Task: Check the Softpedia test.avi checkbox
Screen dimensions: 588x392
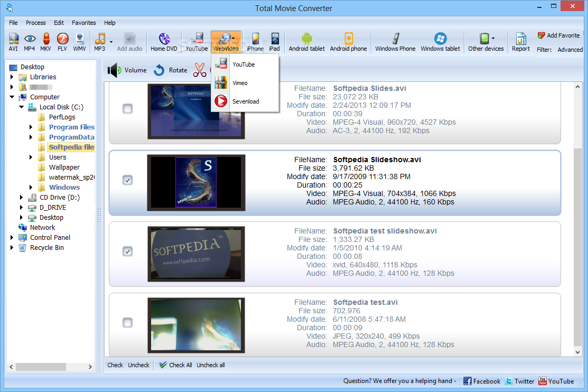Action: pos(127,323)
